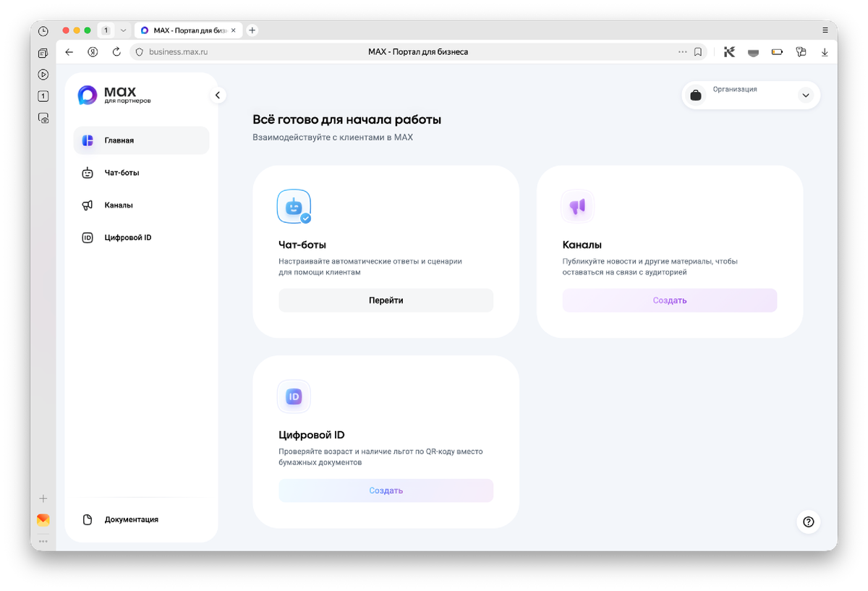Collapse the portal sidebar with the chevron
868x591 pixels.
217,94
